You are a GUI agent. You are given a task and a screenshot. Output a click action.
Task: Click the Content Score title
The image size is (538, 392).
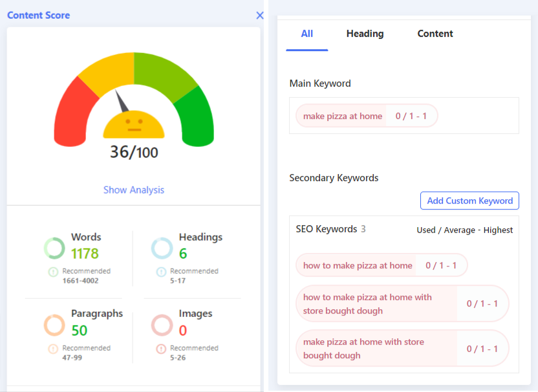coord(38,16)
